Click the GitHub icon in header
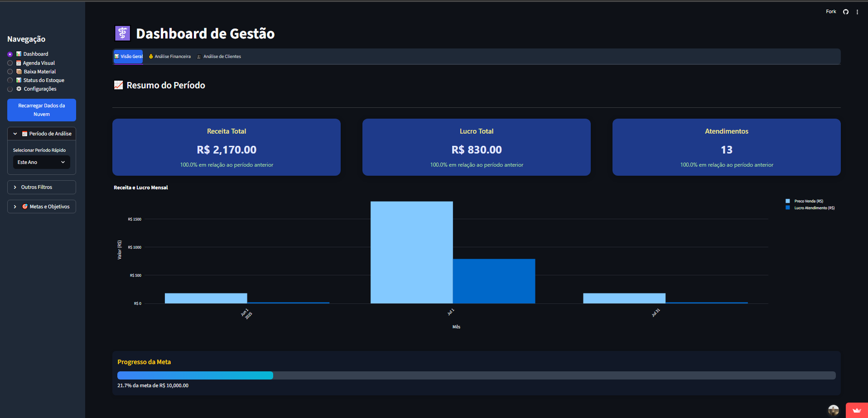The height and width of the screenshot is (418, 868). click(x=845, y=12)
